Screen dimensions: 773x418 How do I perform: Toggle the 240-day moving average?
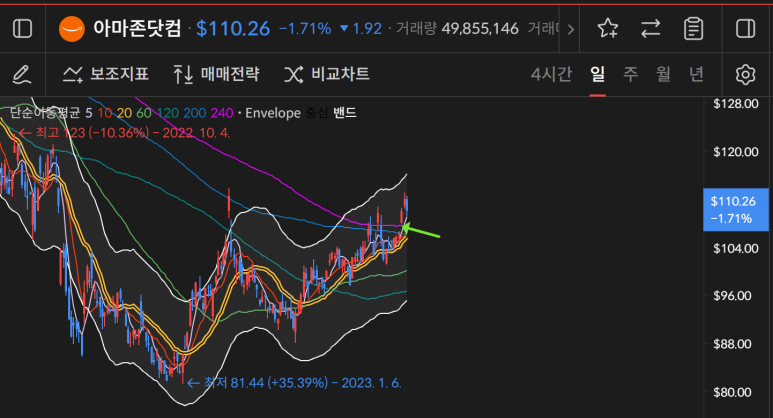coord(222,113)
